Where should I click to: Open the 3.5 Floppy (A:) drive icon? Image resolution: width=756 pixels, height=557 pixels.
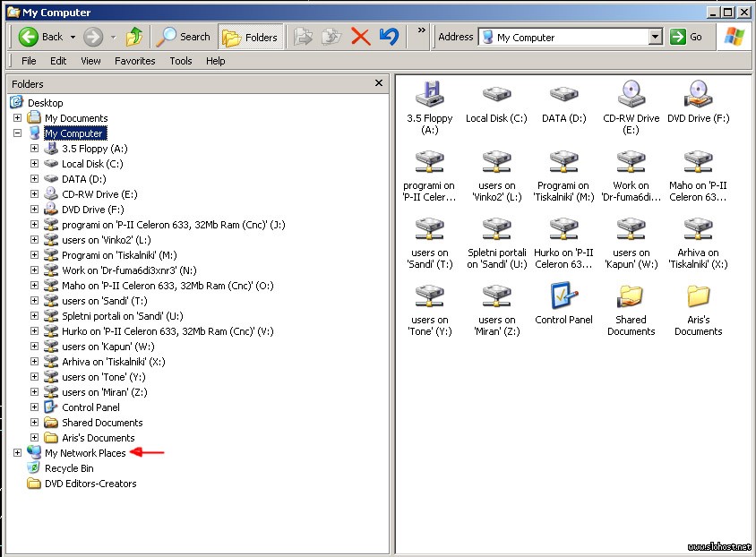(x=430, y=107)
